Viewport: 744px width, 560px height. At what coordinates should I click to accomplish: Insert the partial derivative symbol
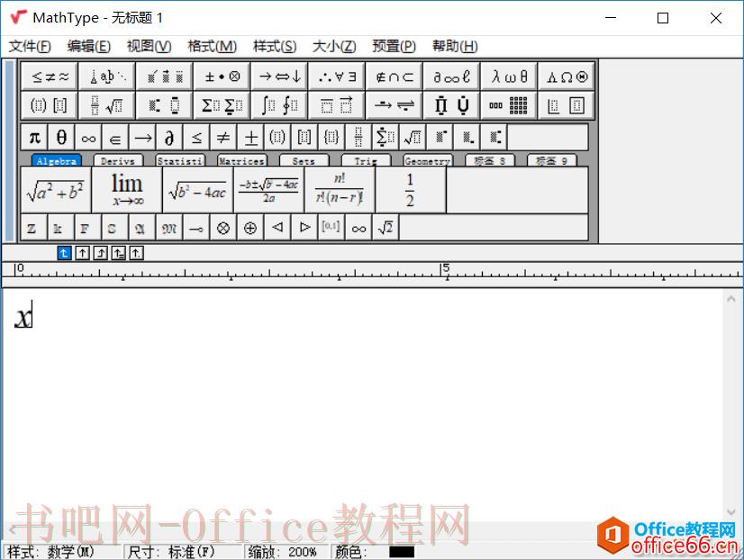169,138
